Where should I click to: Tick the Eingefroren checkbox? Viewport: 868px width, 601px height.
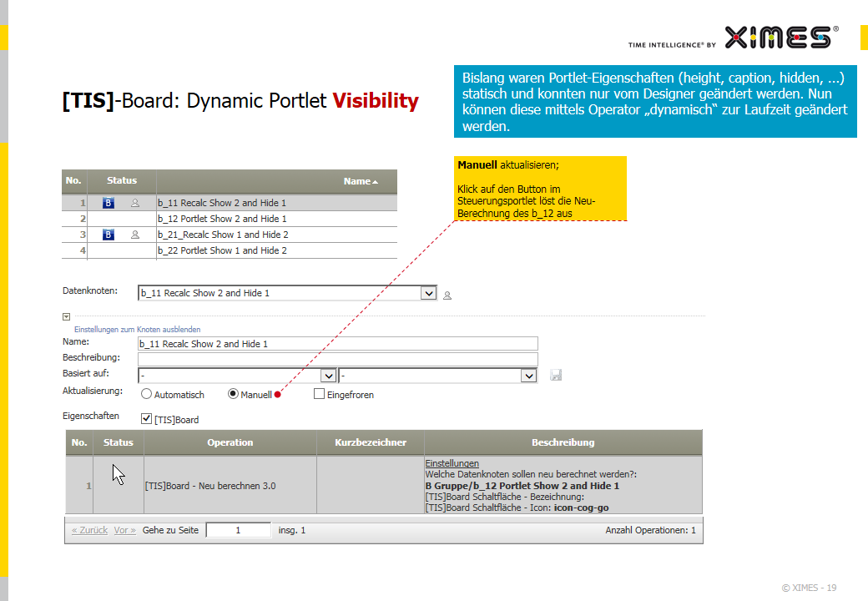click(x=319, y=394)
